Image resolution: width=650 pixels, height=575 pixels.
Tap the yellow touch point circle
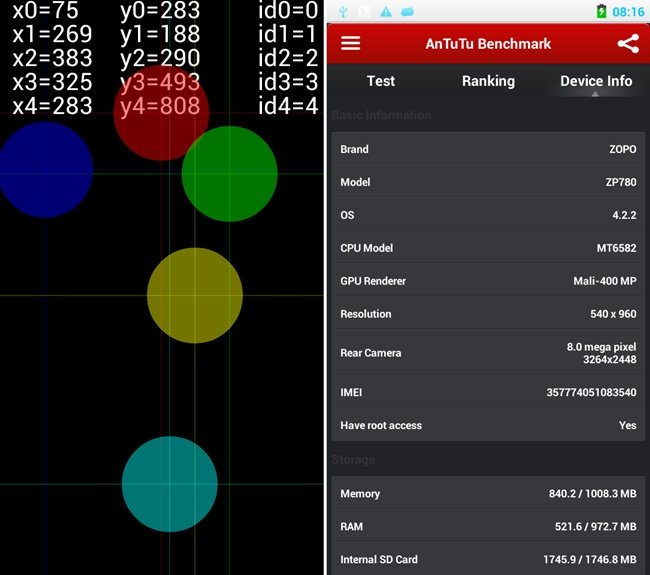(195, 295)
